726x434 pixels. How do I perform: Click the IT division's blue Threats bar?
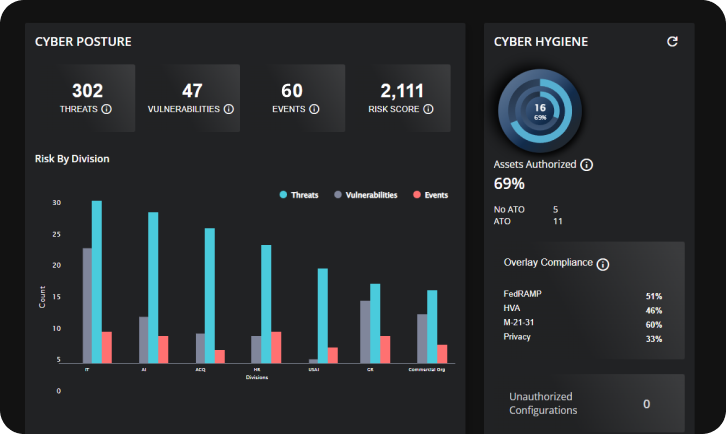click(x=97, y=280)
